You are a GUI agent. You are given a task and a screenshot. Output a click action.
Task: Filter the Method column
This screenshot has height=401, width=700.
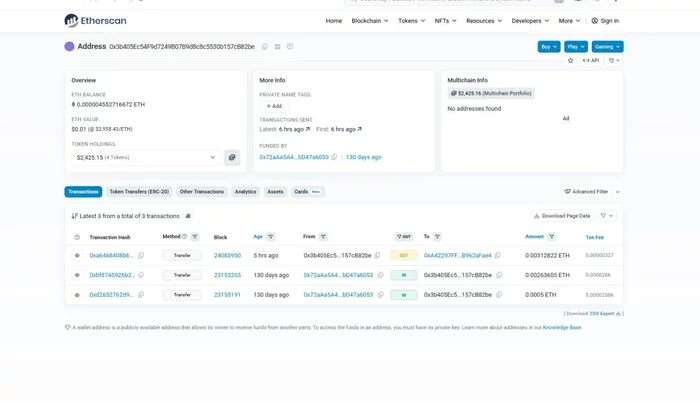tap(195, 237)
